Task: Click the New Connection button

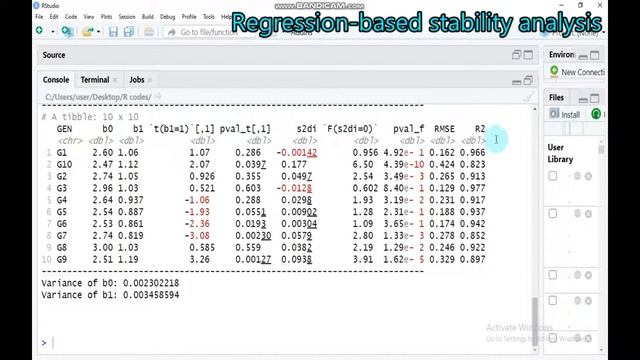Action: point(577,72)
